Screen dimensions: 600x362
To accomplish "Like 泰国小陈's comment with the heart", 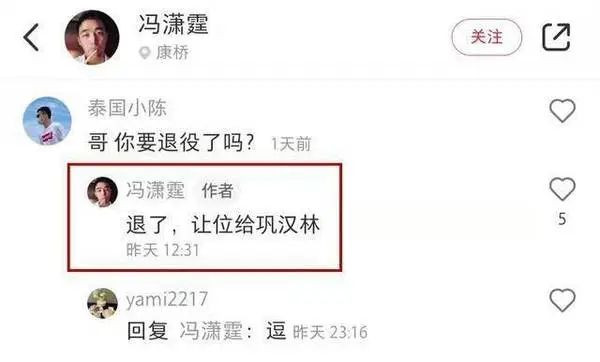I will tap(562, 111).
